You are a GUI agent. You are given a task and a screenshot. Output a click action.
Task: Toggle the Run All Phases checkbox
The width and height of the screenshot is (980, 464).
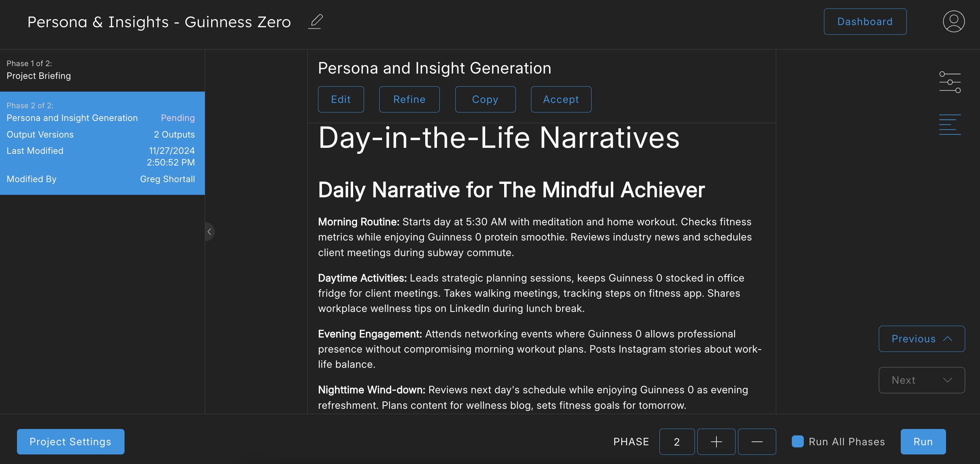point(797,442)
